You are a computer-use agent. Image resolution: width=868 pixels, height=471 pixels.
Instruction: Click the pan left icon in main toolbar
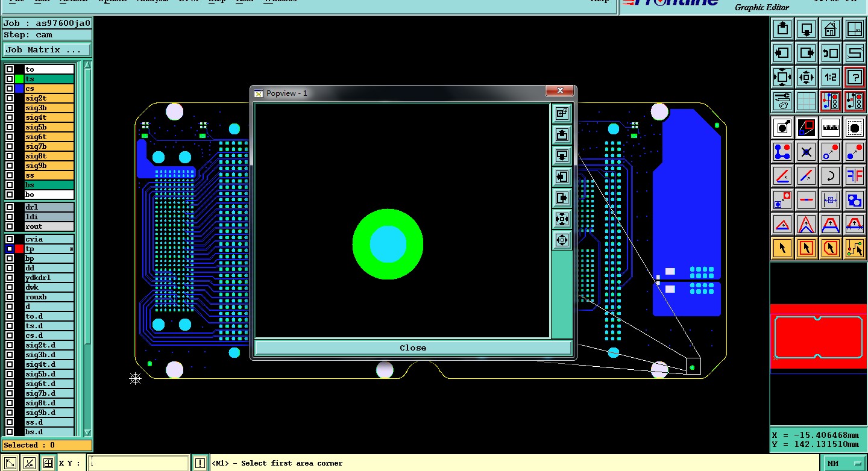click(782, 52)
